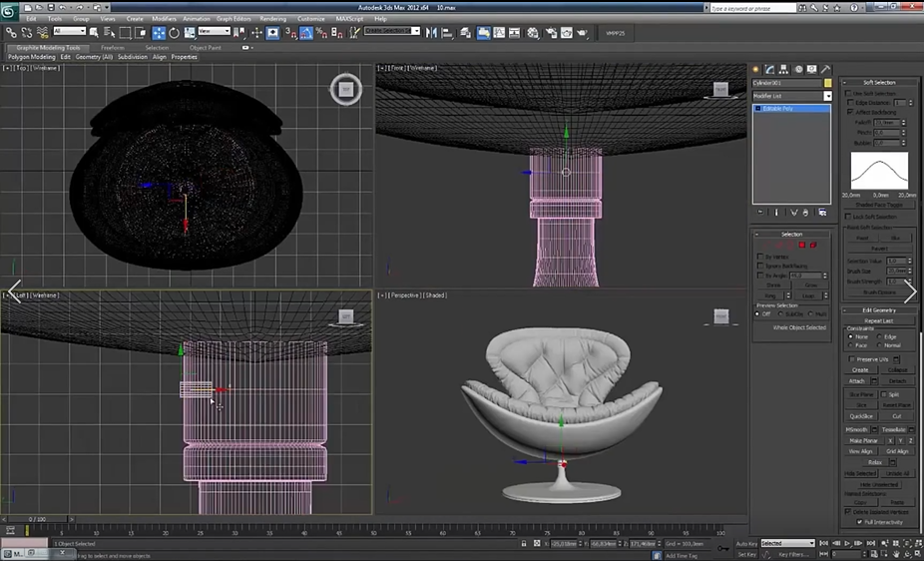Open the MAXScript menu
Viewport: 924px width, 561px height.
click(349, 19)
